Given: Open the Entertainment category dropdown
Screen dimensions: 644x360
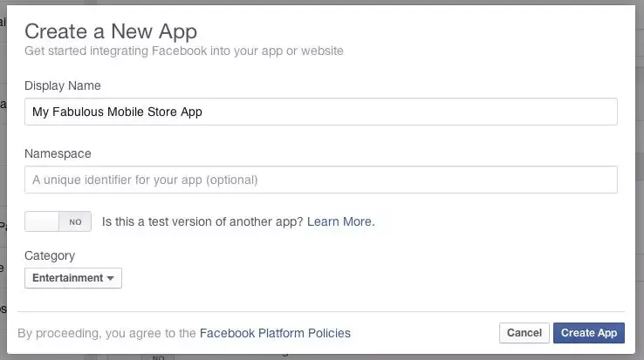Looking at the screenshot, I should pyautogui.click(x=73, y=278).
